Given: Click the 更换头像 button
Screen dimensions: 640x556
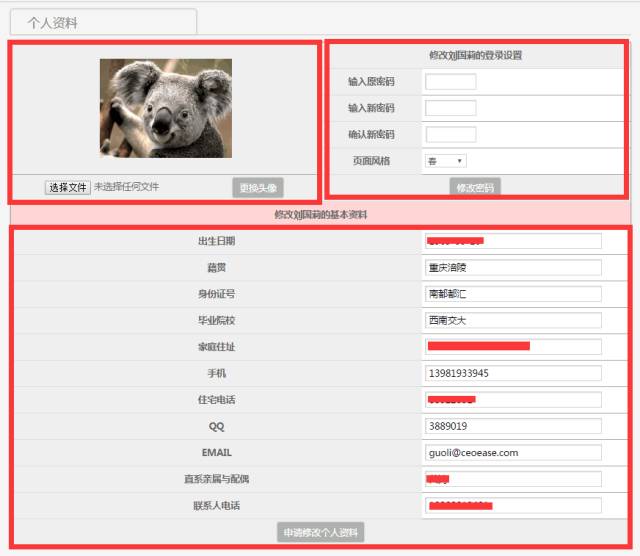Looking at the screenshot, I should point(258,188).
